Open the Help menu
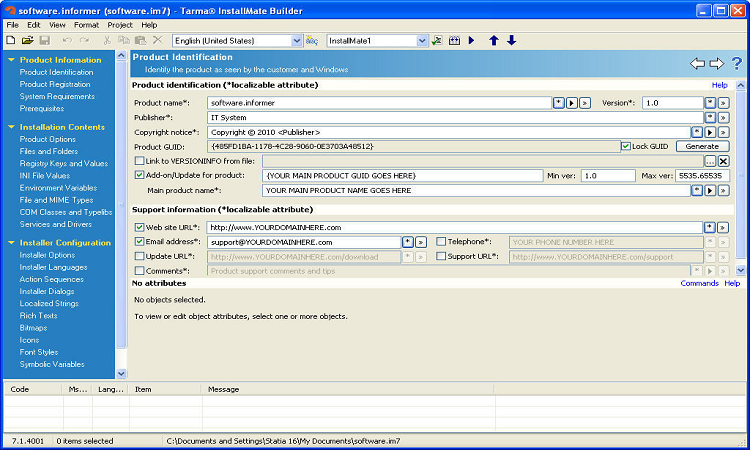Screen dimensions: 750x450 pyautogui.click(x=149, y=25)
